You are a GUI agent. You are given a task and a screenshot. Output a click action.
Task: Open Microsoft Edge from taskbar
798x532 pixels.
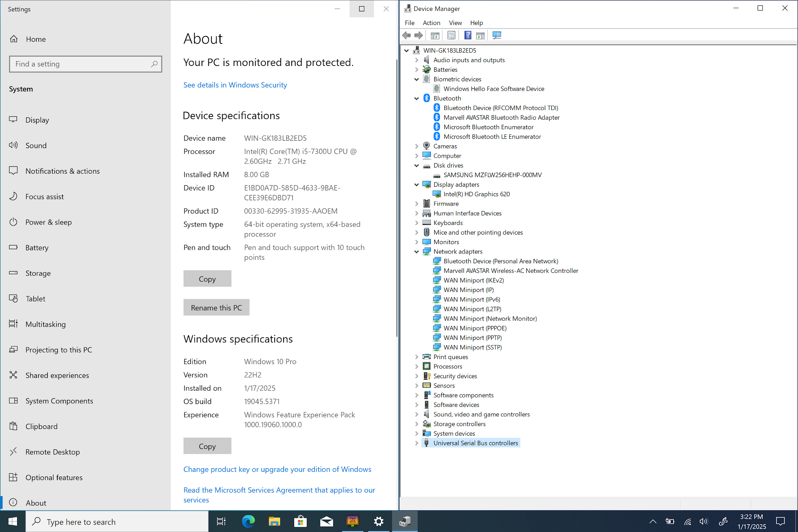pyautogui.click(x=248, y=521)
